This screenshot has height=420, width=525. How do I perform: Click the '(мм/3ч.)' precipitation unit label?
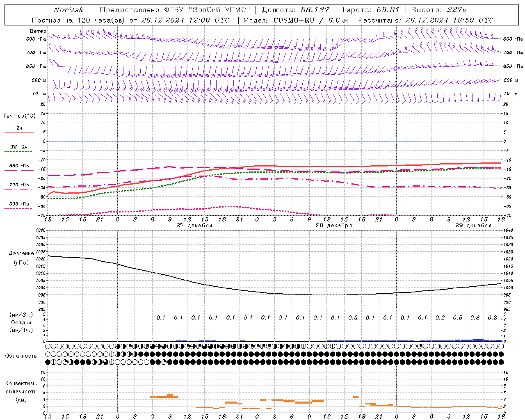tap(21, 315)
